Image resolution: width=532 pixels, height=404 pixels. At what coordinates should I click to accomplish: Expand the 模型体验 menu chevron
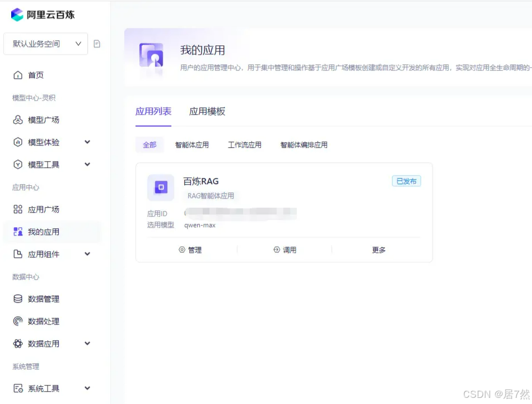click(87, 142)
